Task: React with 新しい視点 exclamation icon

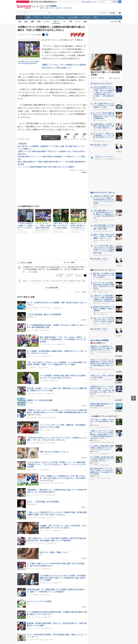Action: [83, 137]
